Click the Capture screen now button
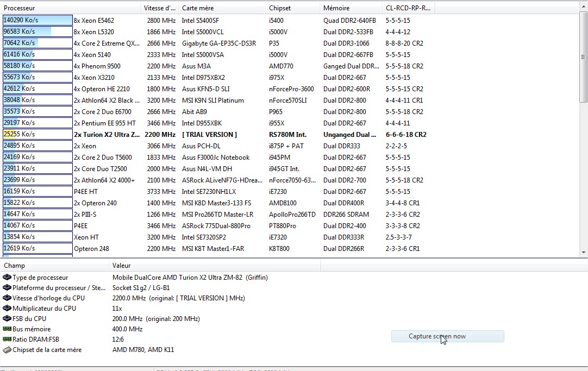This screenshot has width=588, height=371. (x=447, y=336)
